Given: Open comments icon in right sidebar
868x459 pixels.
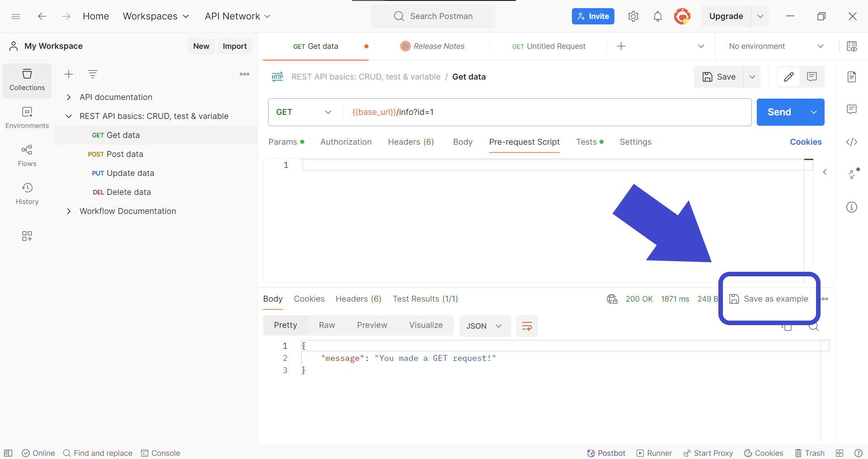Looking at the screenshot, I should click(852, 109).
